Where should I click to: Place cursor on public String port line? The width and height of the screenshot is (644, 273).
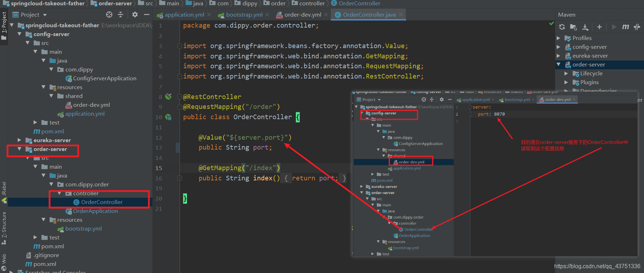tap(235, 147)
